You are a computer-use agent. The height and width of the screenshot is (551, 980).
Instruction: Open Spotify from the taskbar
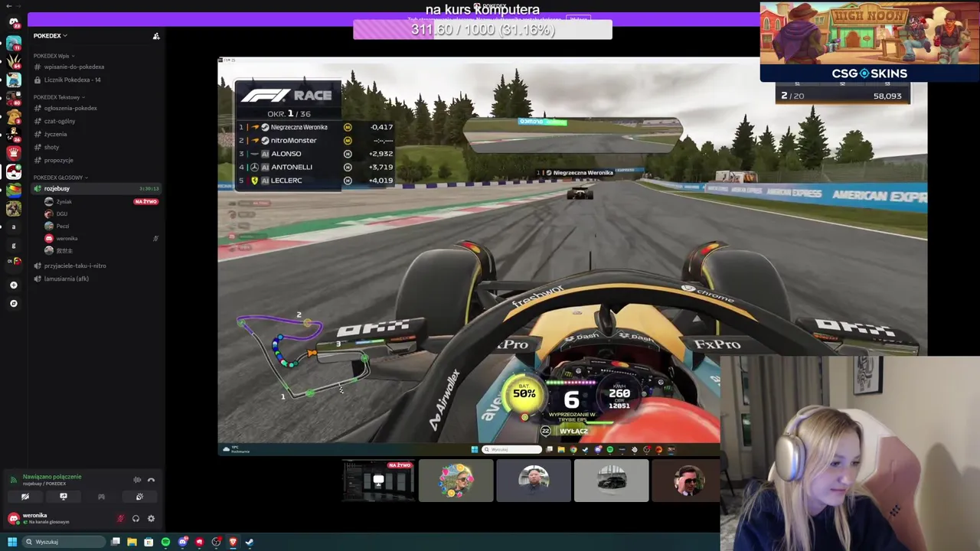pyautogui.click(x=165, y=542)
